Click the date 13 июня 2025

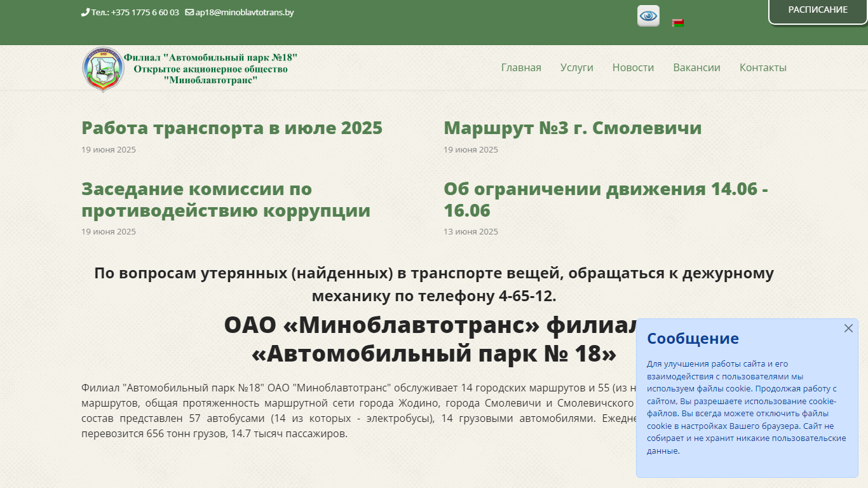coord(471,231)
